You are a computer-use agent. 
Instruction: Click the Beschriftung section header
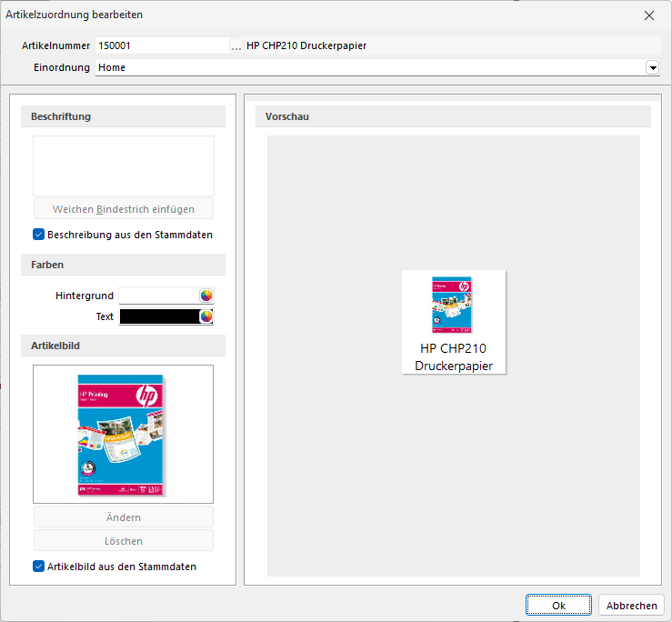(123, 116)
